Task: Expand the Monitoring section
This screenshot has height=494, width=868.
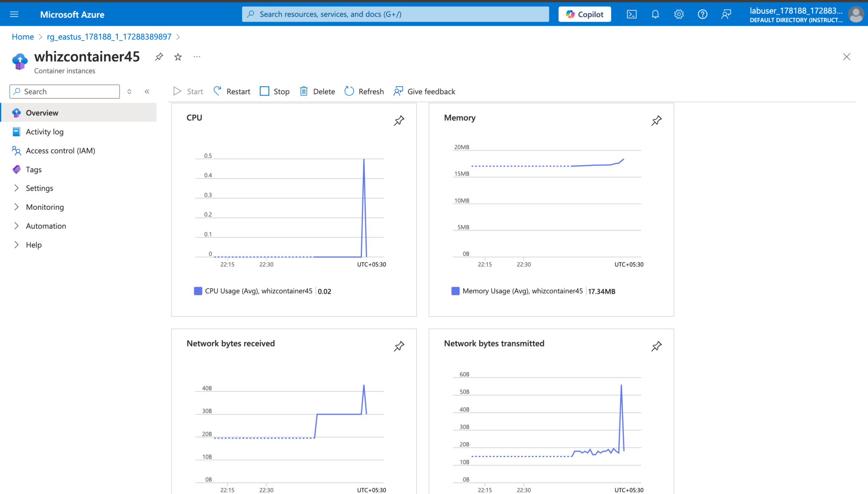Action: [x=45, y=207]
